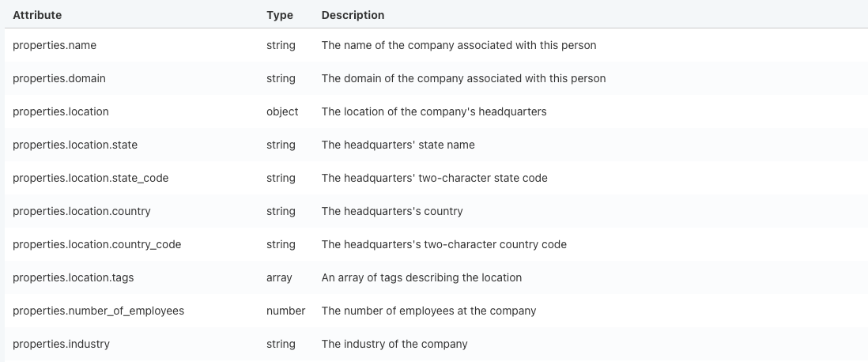Click properties.location.state attribute text
This screenshot has height=362, width=868.
click(x=75, y=145)
